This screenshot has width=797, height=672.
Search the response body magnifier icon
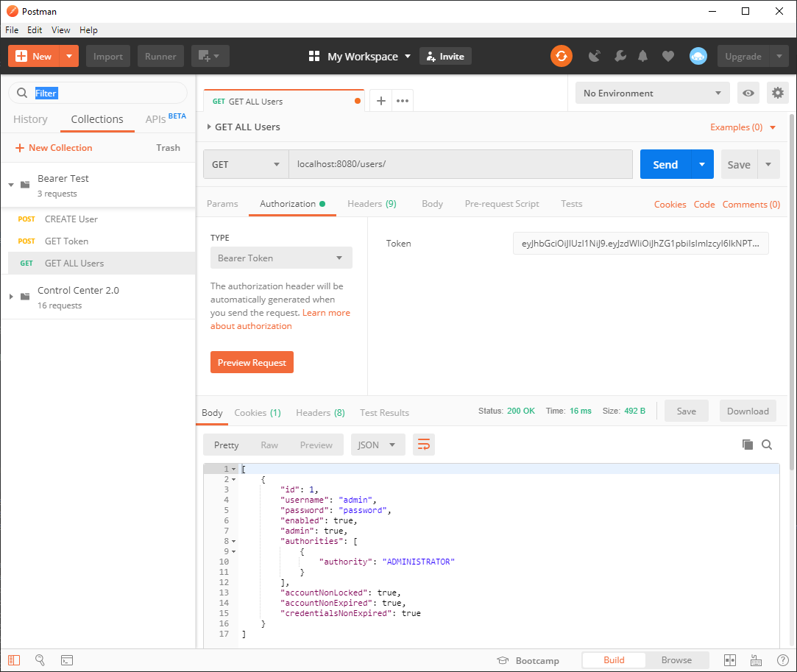tap(767, 445)
